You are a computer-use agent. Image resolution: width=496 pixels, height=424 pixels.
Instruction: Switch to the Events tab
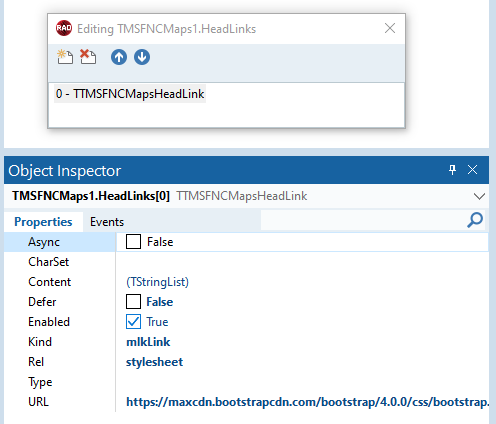(x=107, y=222)
